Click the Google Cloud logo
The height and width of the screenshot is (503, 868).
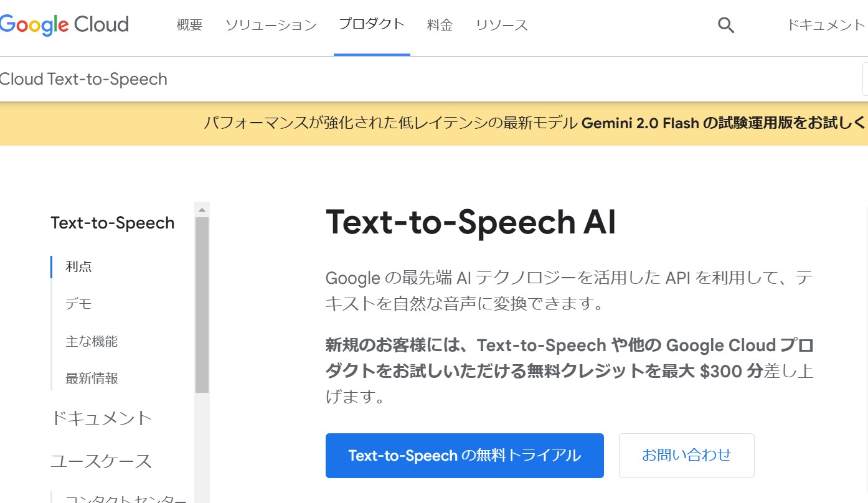coord(64,25)
